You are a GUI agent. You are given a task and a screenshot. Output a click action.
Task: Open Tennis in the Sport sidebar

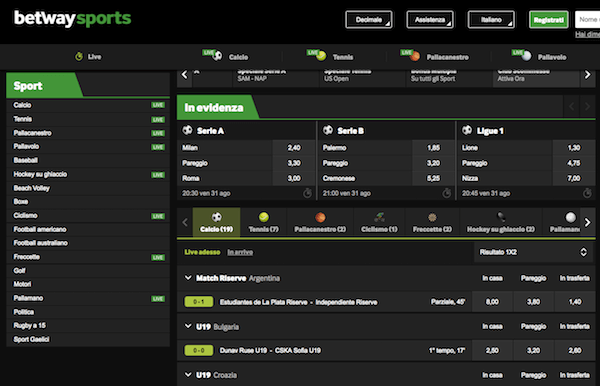click(88, 119)
